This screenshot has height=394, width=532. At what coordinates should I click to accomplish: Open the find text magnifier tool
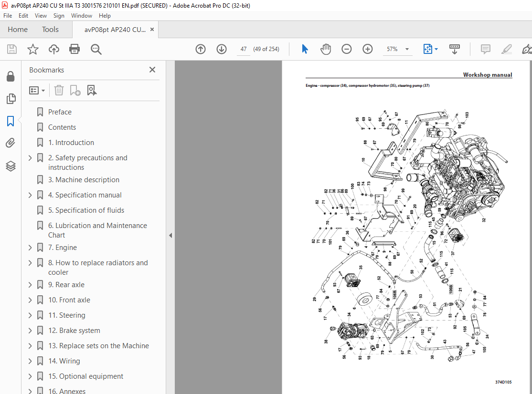[96, 49]
